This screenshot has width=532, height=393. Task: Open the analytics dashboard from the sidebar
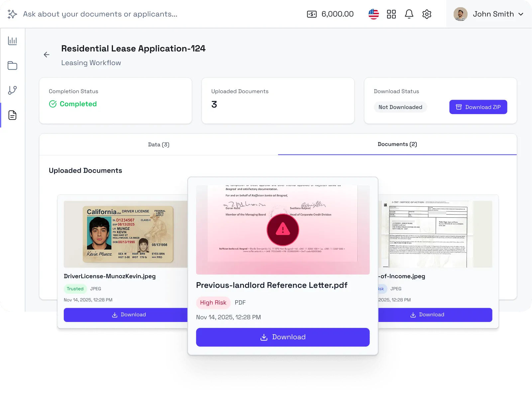[12, 40]
